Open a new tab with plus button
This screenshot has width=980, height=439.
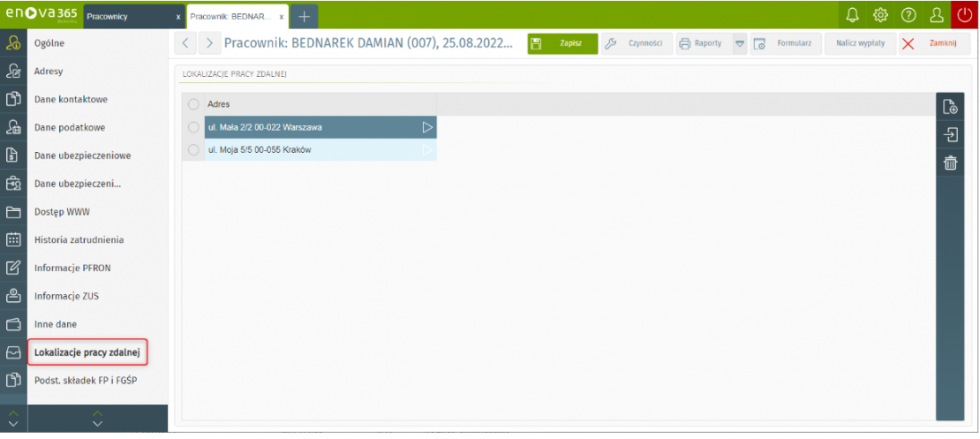pos(304,16)
